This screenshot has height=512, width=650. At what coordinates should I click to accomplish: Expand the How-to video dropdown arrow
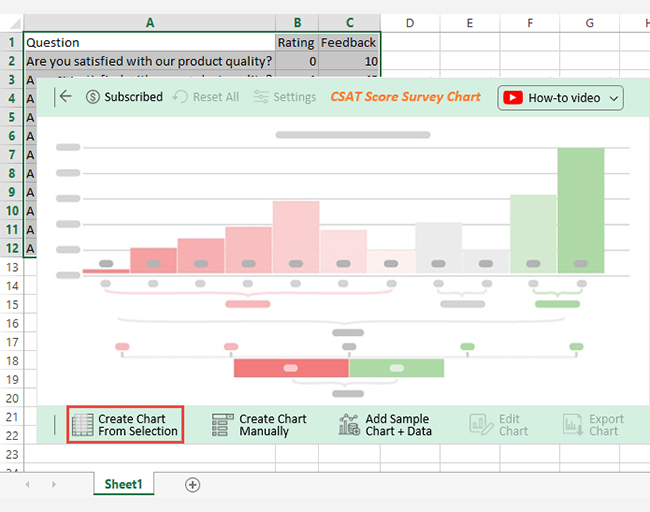(614, 99)
